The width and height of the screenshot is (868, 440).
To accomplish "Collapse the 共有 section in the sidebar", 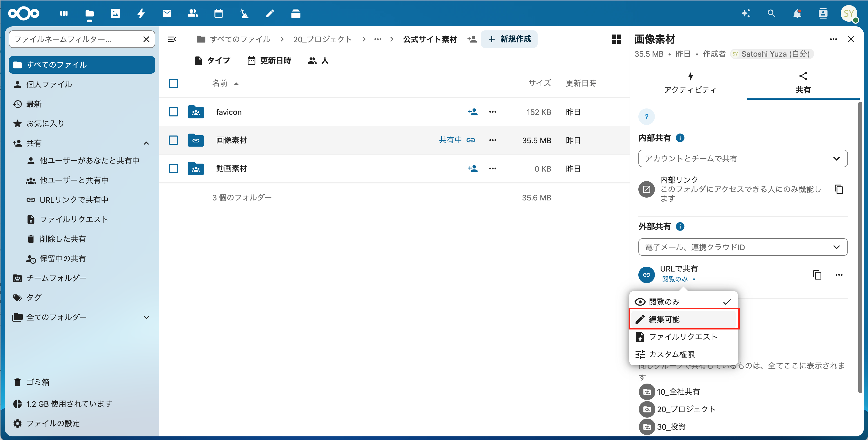I will point(146,143).
